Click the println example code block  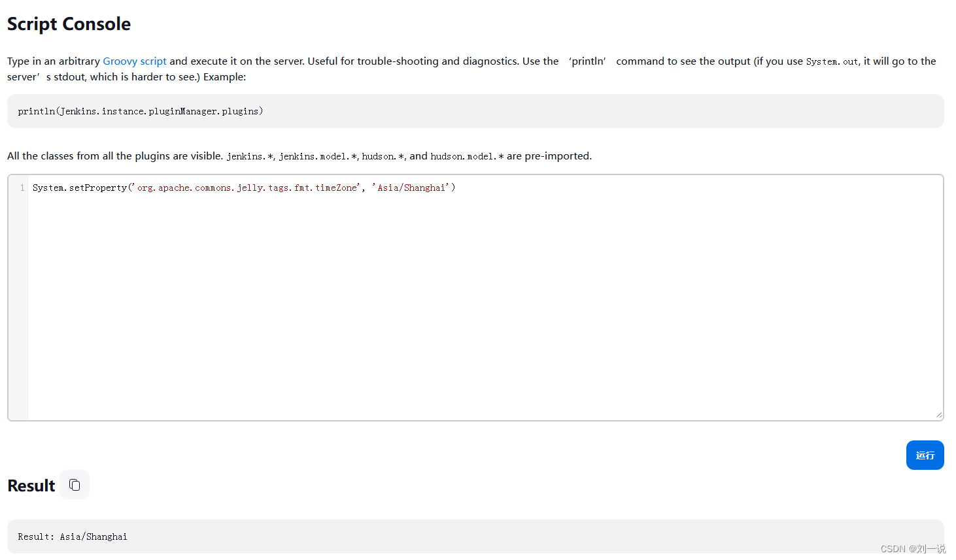pyautogui.click(x=141, y=112)
